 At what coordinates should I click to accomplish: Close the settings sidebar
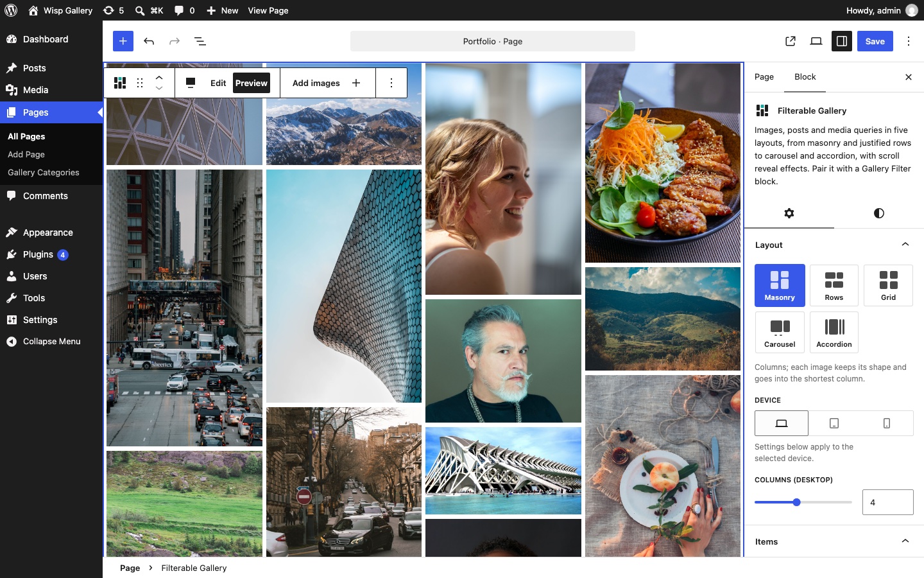(x=909, y=77)
